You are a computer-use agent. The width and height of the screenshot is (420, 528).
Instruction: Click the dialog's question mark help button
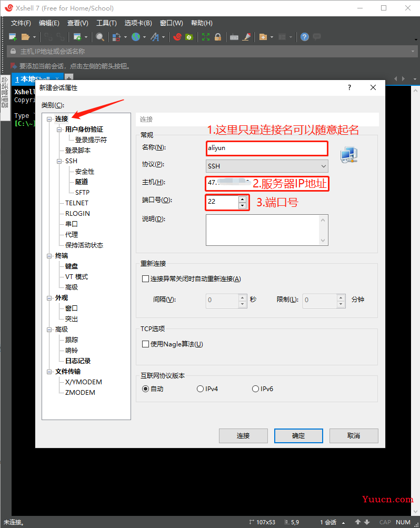coord(349,87)
